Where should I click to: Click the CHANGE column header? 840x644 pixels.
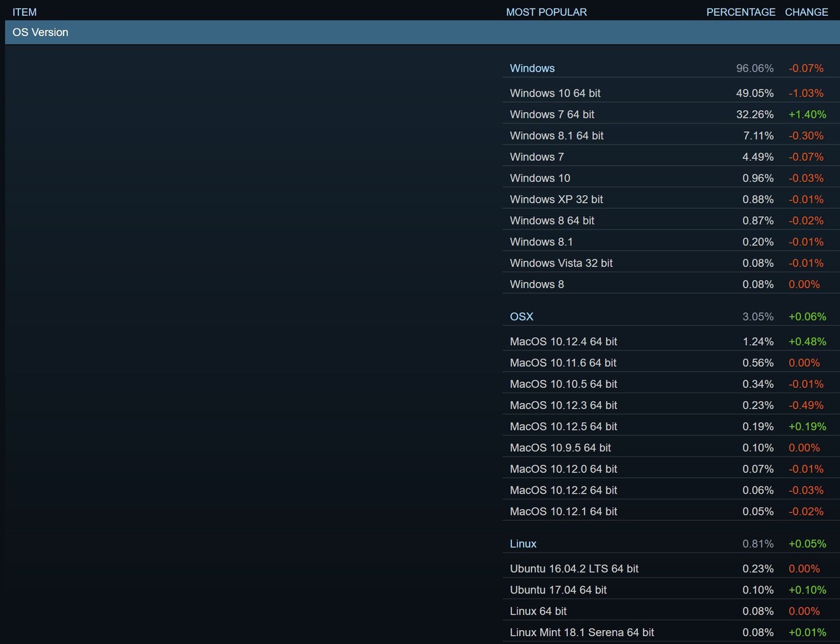(807, 12)
